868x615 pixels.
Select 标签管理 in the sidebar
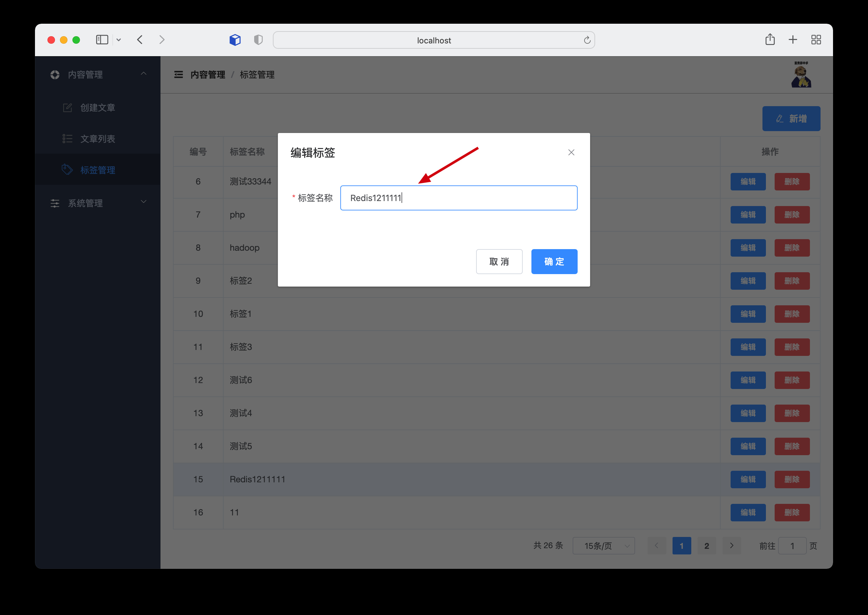coord(97,170)
